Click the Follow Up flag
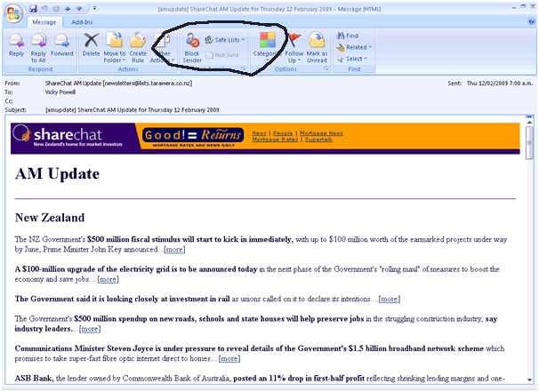Screen dimensions: 539x392 293,44
